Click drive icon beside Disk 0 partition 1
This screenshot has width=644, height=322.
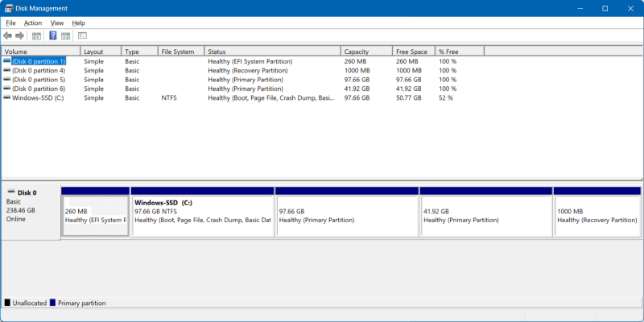pos(6,61)
